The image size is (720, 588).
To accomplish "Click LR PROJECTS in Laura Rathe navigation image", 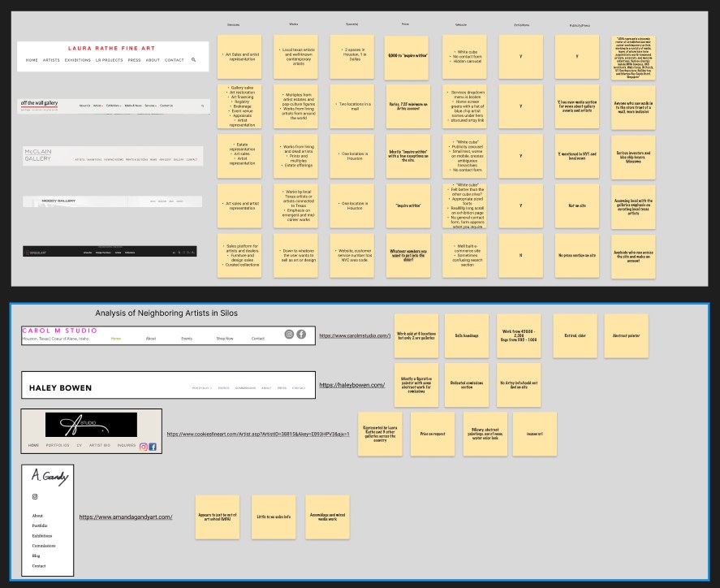I will 109,60.
